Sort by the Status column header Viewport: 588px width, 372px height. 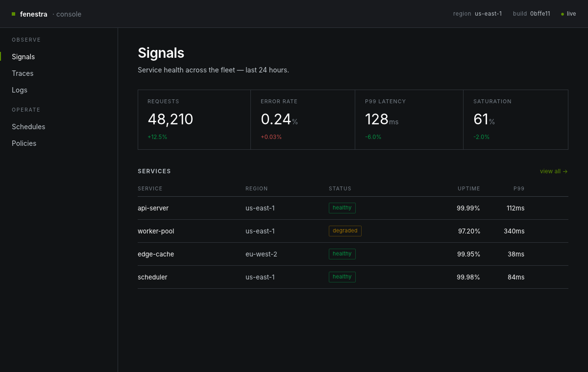340,188
